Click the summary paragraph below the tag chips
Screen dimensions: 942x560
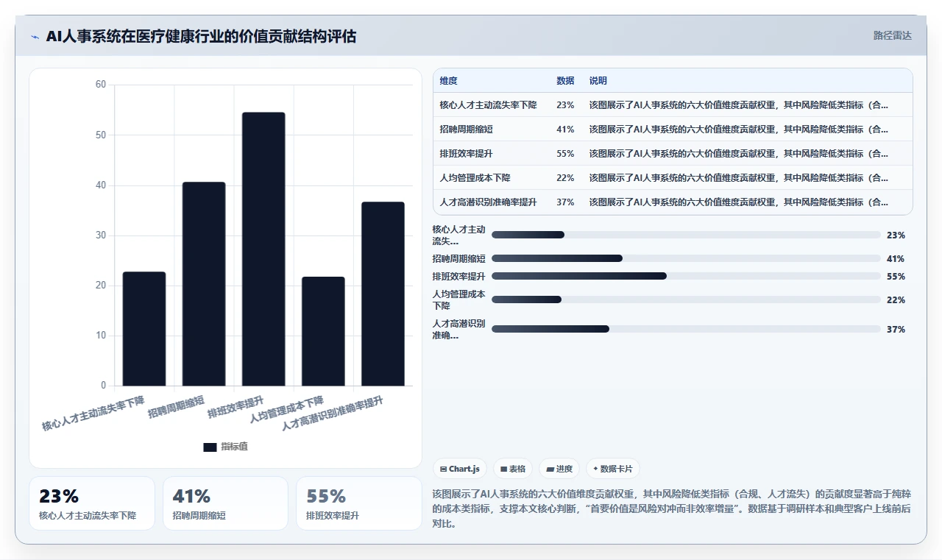click(672, 508)
